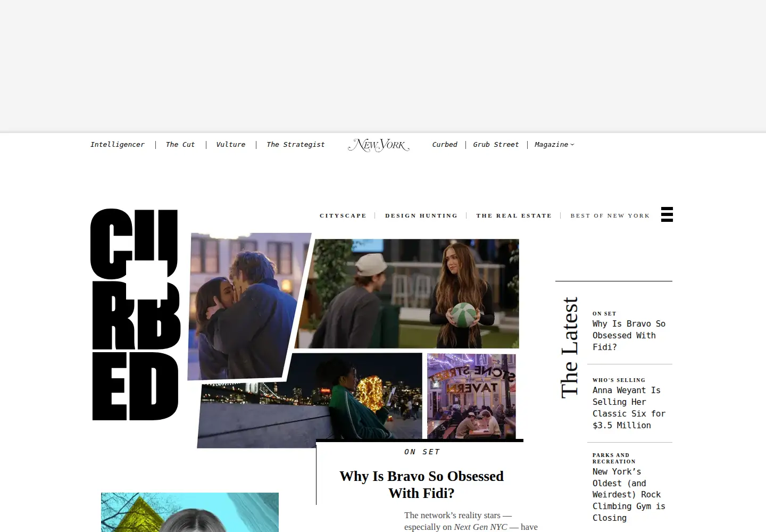Open The Strategist link
Image resolution: width=766 pixels, height=532 pixels.
coord(296,145)
